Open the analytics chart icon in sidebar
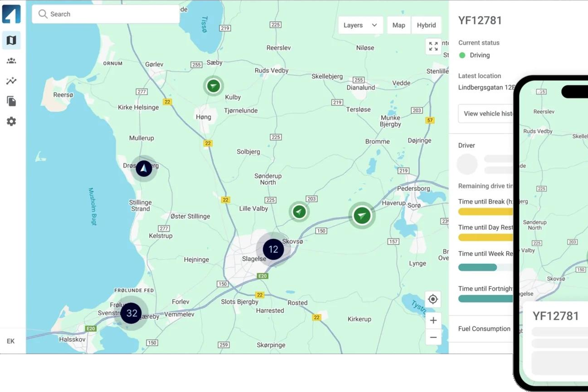Screen dimensions: 588x392 (x=11, y=81)
